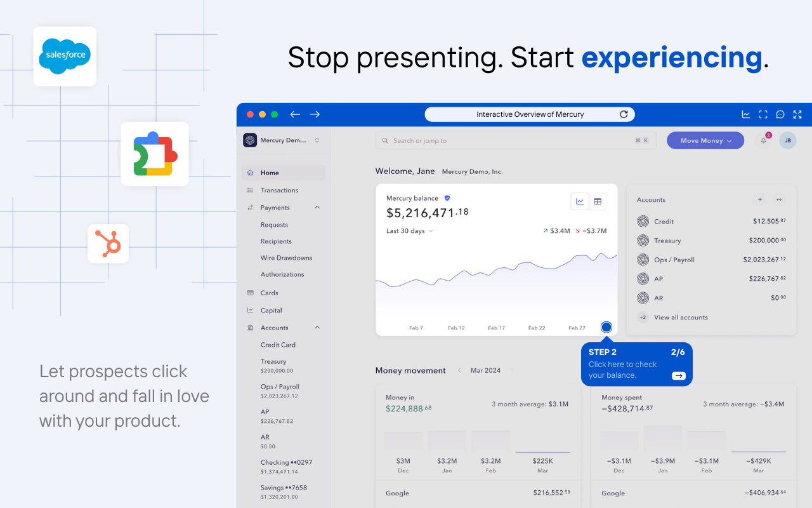
Task: Switch balance view to table
Action: click(598, 201)
